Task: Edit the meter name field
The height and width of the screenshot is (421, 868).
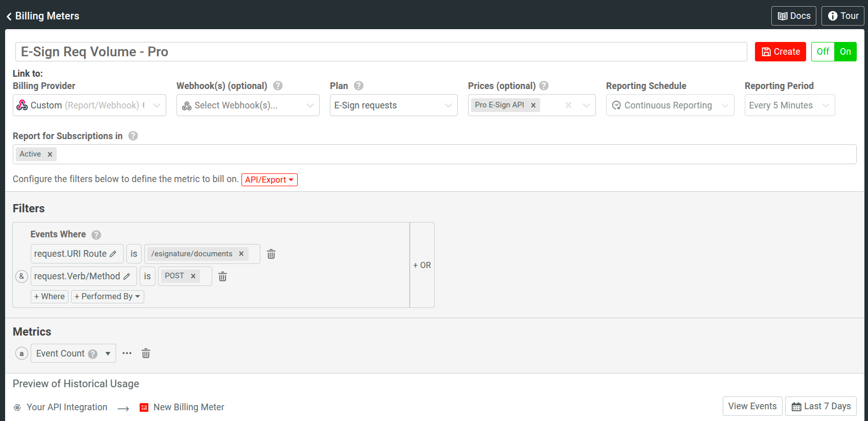Action: pos(381,52)
